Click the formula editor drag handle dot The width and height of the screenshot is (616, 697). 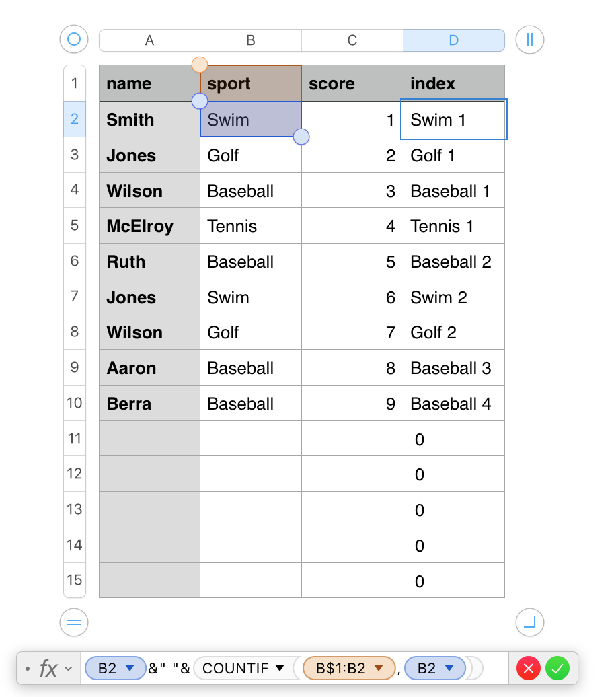tap(27, 669)
